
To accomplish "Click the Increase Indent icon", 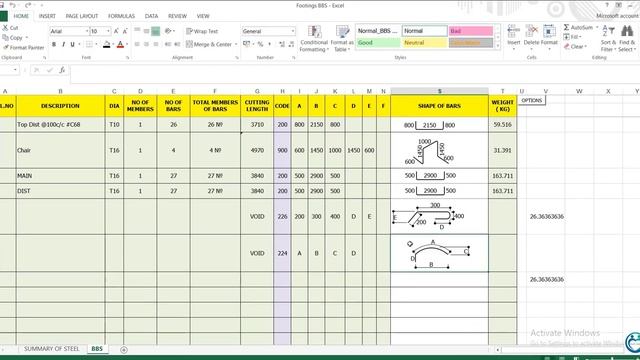I will click(177, 44).
